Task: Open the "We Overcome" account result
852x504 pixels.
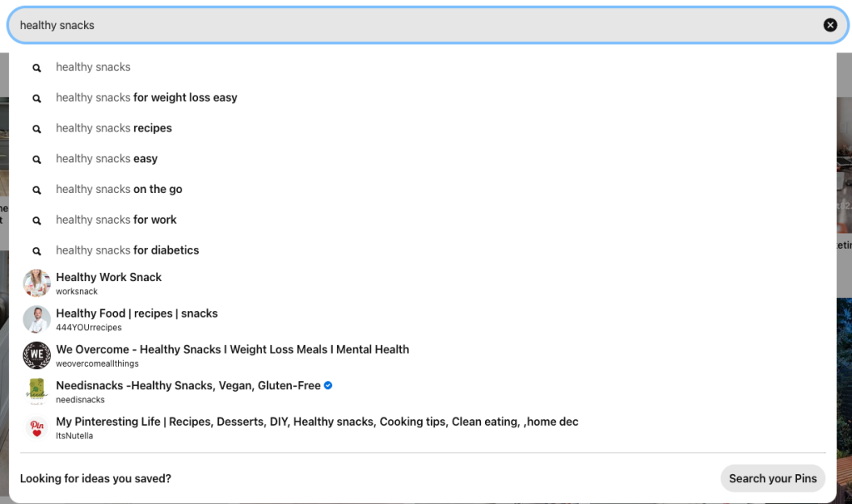Action: (233, 349)
